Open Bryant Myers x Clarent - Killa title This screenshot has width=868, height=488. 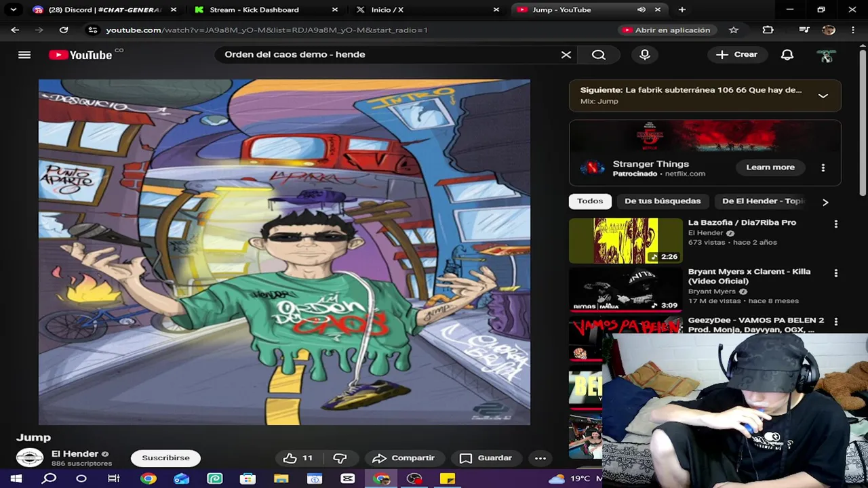tap(749, 277)
